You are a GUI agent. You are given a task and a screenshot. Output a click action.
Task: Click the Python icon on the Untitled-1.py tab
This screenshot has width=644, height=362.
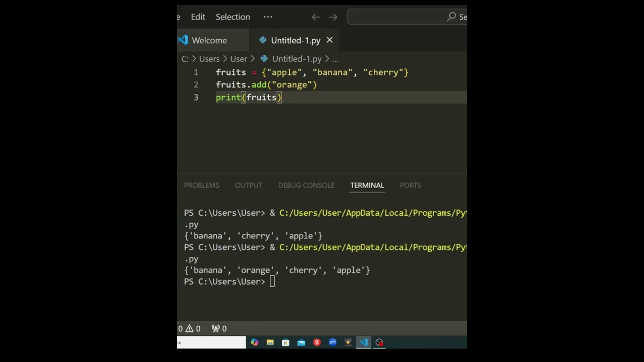pos(263,40)
